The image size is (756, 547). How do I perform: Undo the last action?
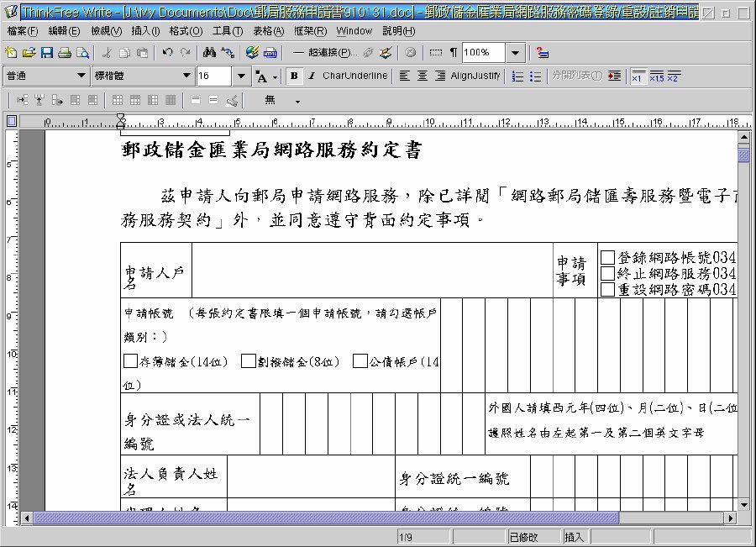[167, 52]
